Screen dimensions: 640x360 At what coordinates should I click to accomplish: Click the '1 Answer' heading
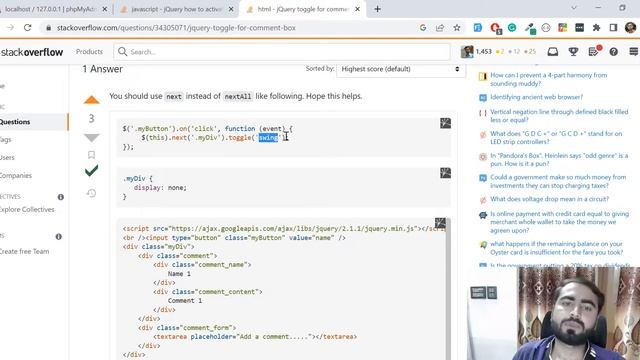tap(102, 69)
